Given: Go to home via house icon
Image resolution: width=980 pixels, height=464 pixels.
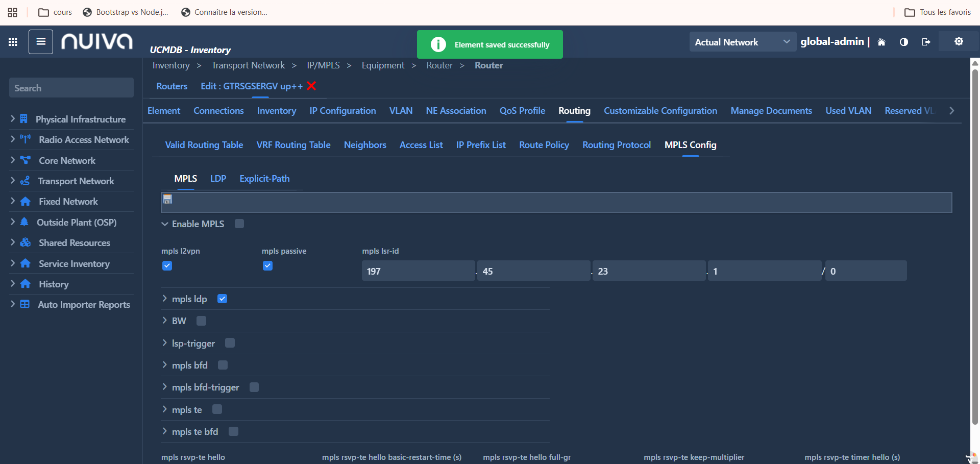Looking at the screenshot, I should click(x=881, y=42).
